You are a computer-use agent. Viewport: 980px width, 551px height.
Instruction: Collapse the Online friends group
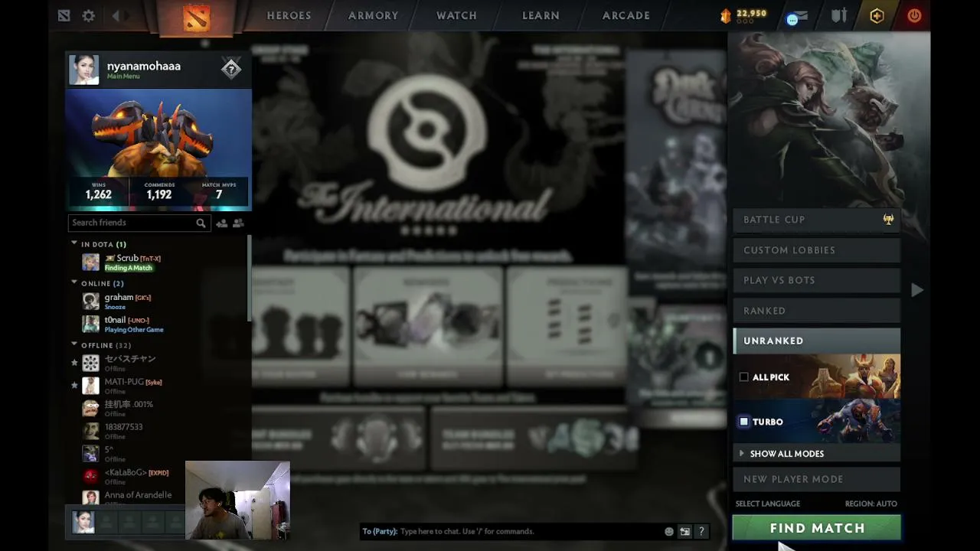74,282
